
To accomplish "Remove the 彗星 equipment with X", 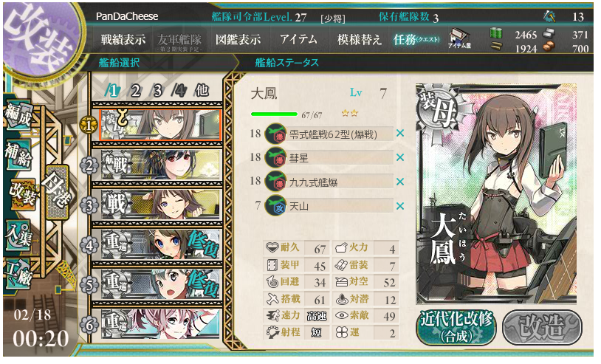I will pyautogui.click(x=400, y=157).
